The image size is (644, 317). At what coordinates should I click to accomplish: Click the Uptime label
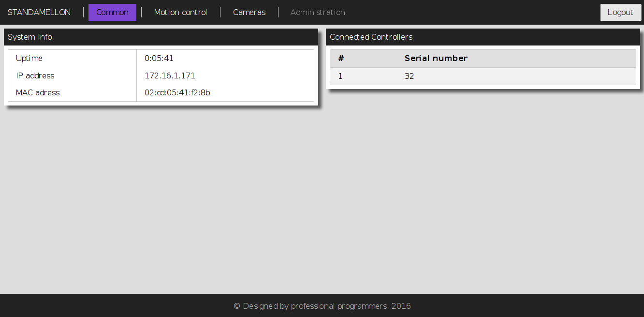coord(29,59)
